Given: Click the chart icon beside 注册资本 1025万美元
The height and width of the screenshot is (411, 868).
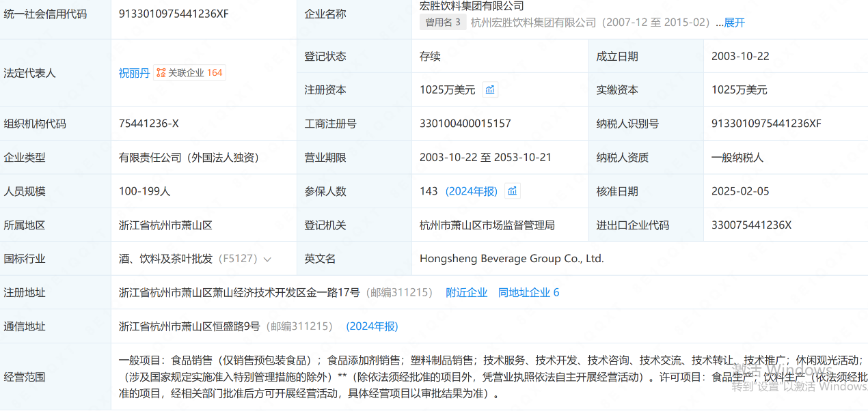Looking at the screenshot, I should coord(490,89).
